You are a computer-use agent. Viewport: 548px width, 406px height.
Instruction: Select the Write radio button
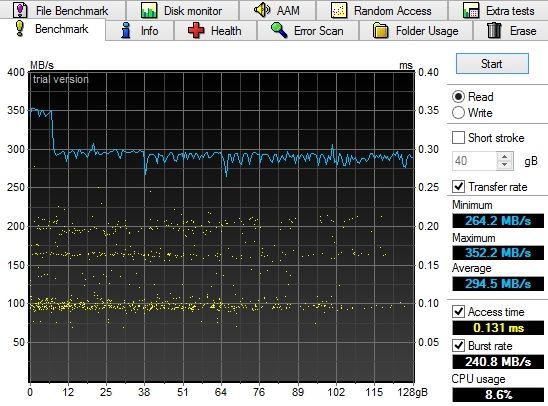coord(458,113)
